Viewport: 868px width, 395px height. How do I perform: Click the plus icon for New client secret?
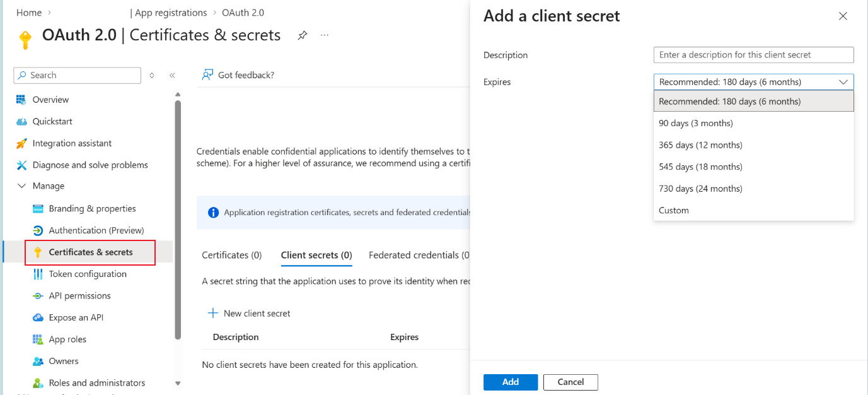[x=212, y=313]
